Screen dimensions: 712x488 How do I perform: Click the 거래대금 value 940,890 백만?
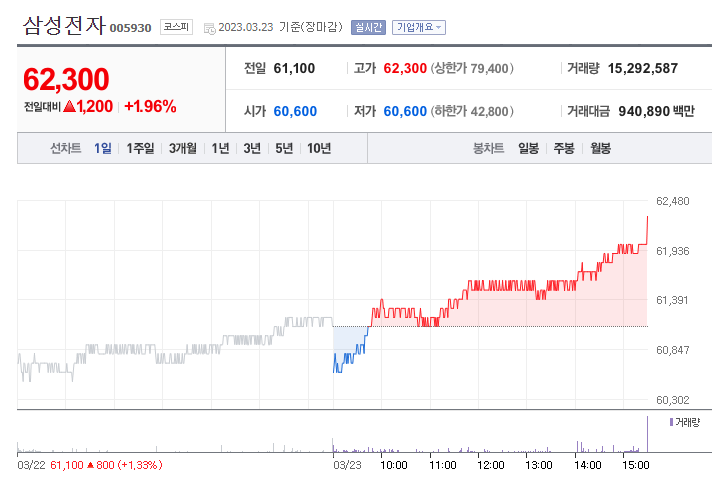pos(657,111)
